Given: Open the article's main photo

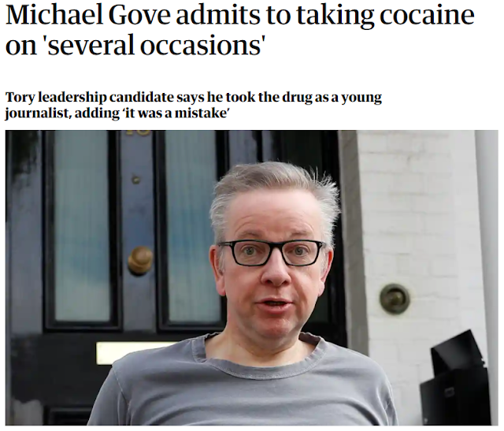Looking at the screenshot, I should point(252,277).
